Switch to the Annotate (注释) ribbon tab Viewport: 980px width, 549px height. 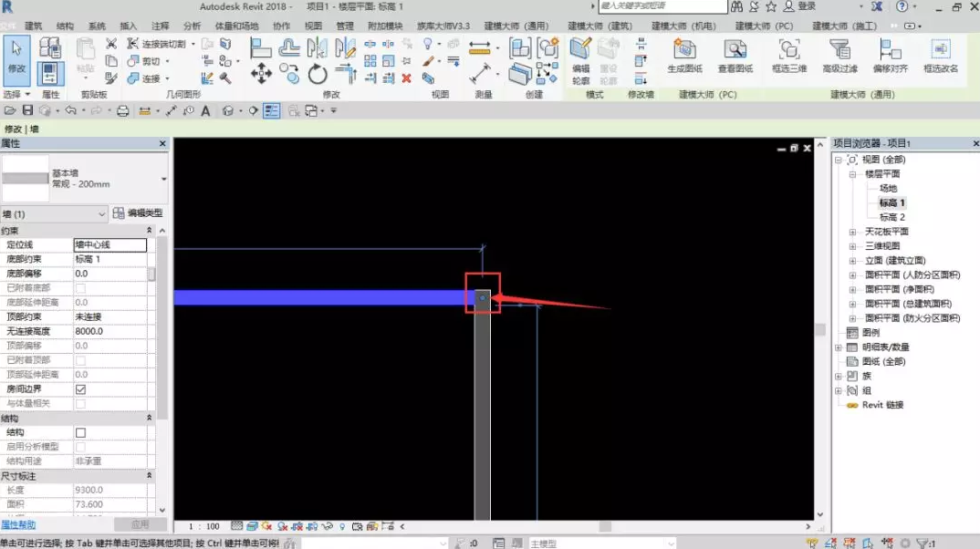tap(160, 26)
